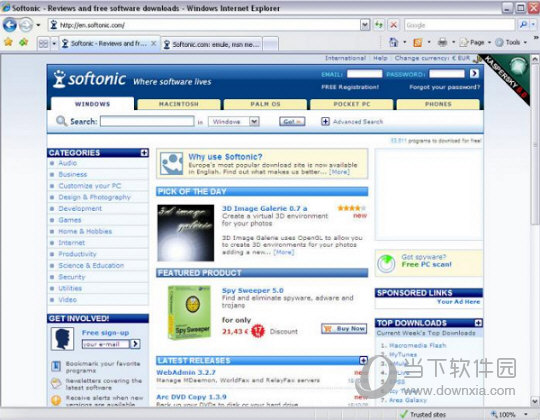Expand TOP DOWNLOADS plus icon

point(478,323)
